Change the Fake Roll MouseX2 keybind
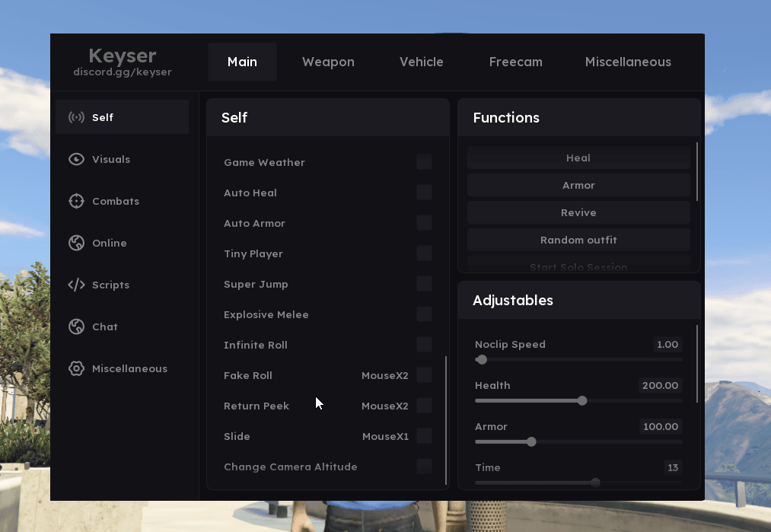The height and width of the screenshot is (532, 771). click(x=384, y=376)
